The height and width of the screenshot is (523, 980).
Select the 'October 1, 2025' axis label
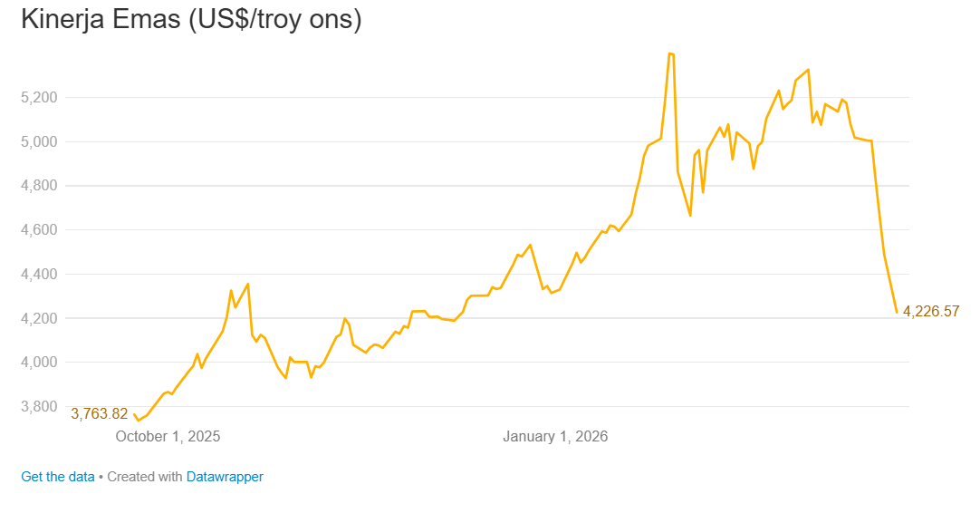click(x=168, y=436)
